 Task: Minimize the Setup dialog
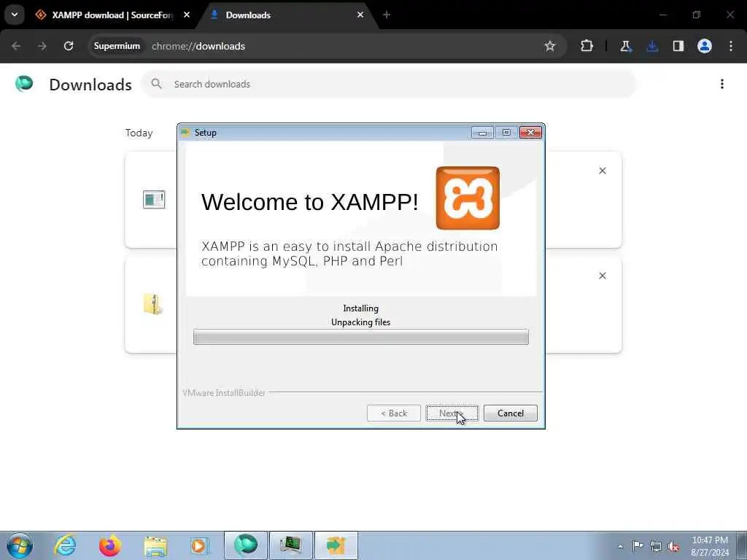tap(482, 133)
